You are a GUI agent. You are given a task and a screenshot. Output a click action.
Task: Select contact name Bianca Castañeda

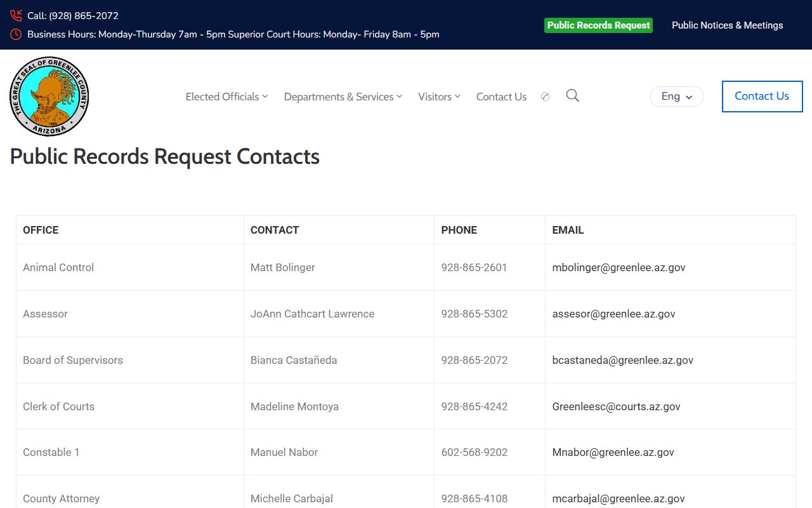[294, 360]
